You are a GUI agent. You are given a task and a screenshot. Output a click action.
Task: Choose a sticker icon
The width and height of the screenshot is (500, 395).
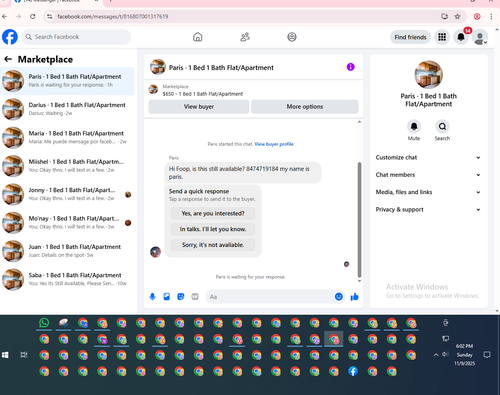click(181, 297)
